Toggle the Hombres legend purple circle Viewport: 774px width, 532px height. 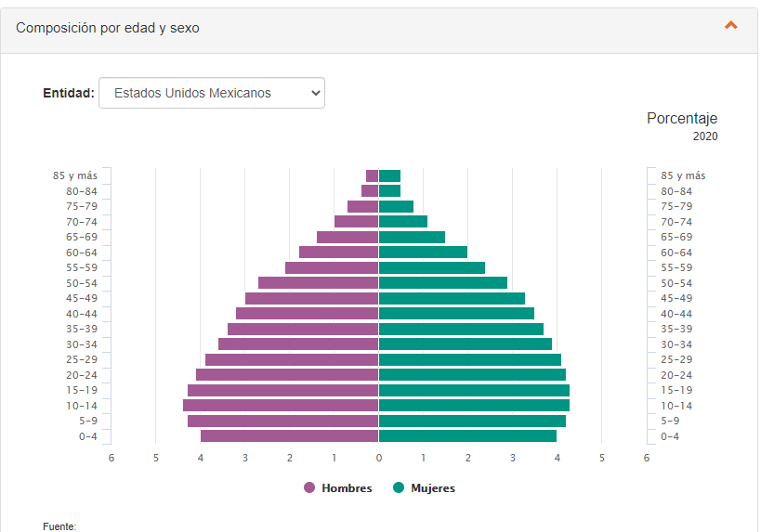coord(309,488)
